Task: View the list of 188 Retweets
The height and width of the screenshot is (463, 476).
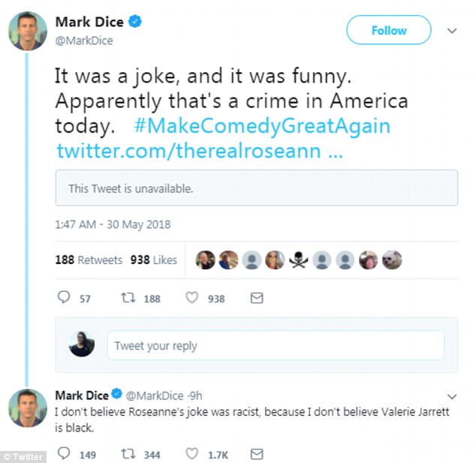Action: point(89,260)
